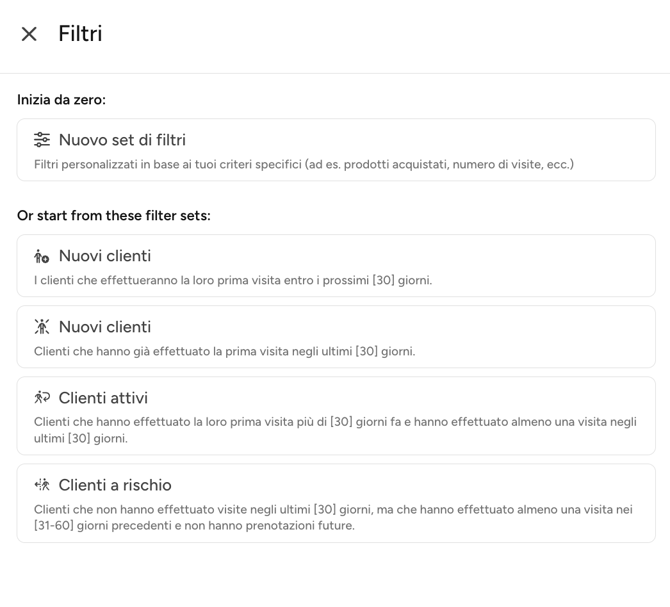The height and width of the screenshot is (607, 670).
Task: Click the celebrating person icon for recent new clients
Action: (x=42, y=327)
